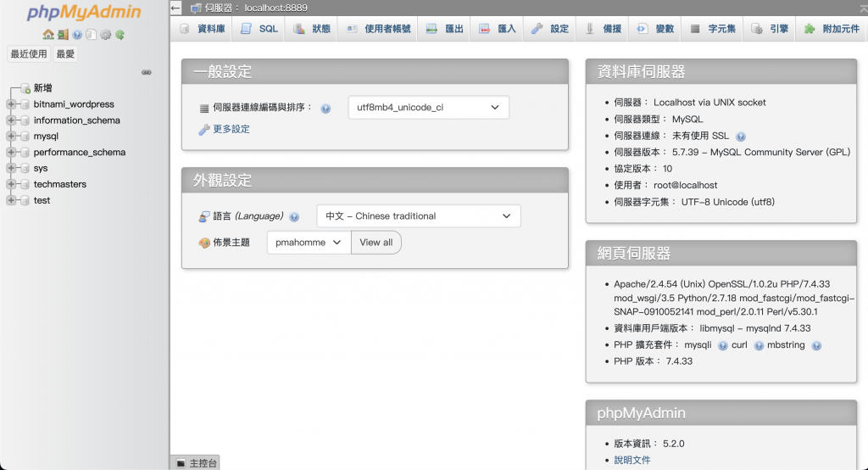Click the console icon at bottom
868x470 pixels.
(x=181, y=463)
